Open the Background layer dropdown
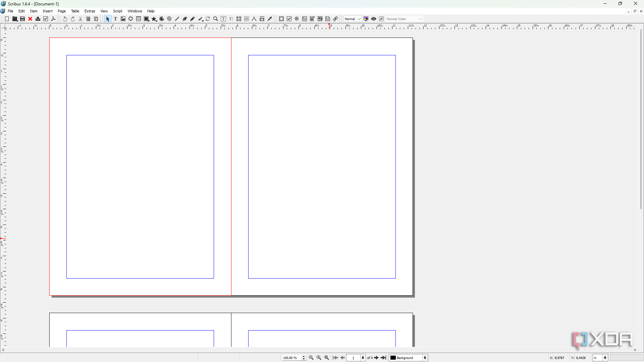644x362 pixels. point(409,358)
